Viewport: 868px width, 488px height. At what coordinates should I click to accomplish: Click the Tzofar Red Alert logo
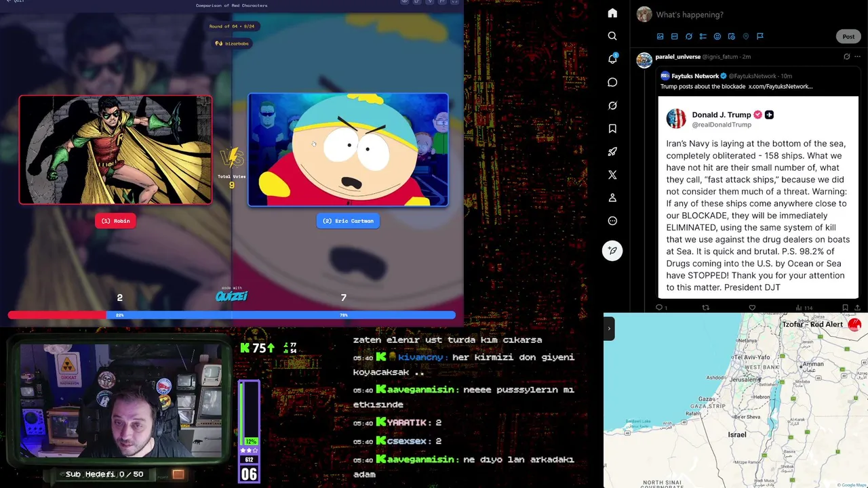(x=854, y=325)
